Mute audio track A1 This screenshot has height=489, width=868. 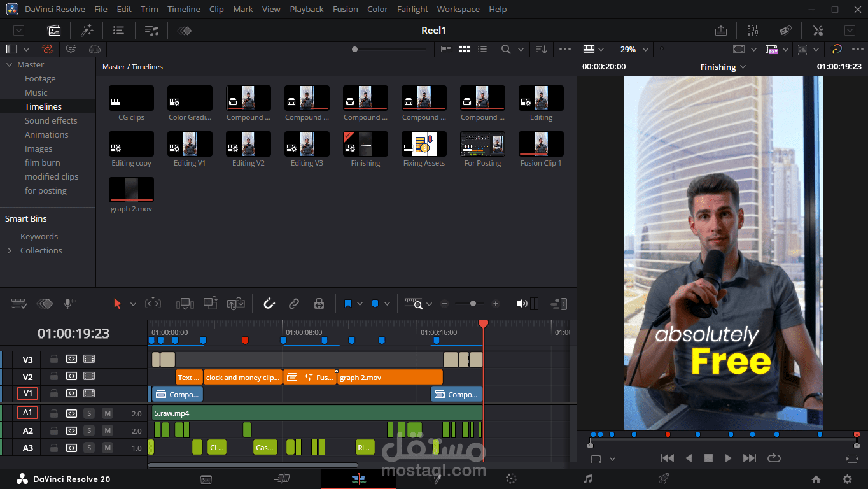coord(107,414)
